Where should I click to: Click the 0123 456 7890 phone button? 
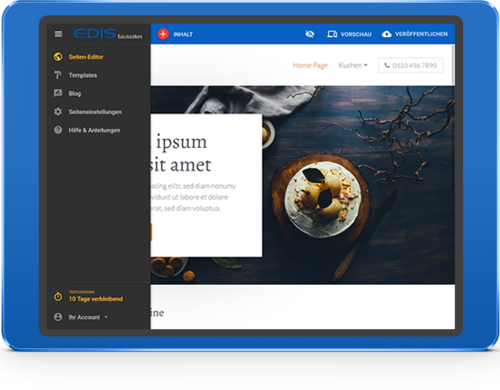[x=410, y=65]
